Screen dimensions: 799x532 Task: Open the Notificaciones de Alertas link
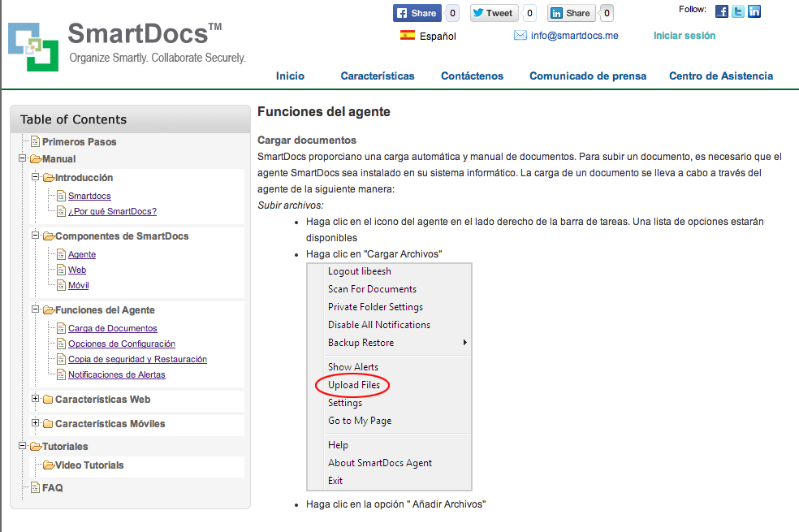click(x=117, y=374)
